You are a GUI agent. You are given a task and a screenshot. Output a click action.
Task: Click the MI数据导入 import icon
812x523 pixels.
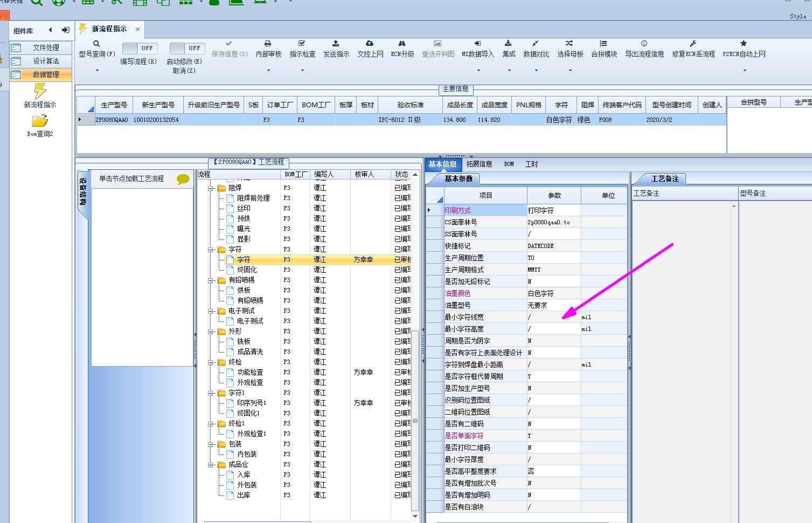point(477,43)
